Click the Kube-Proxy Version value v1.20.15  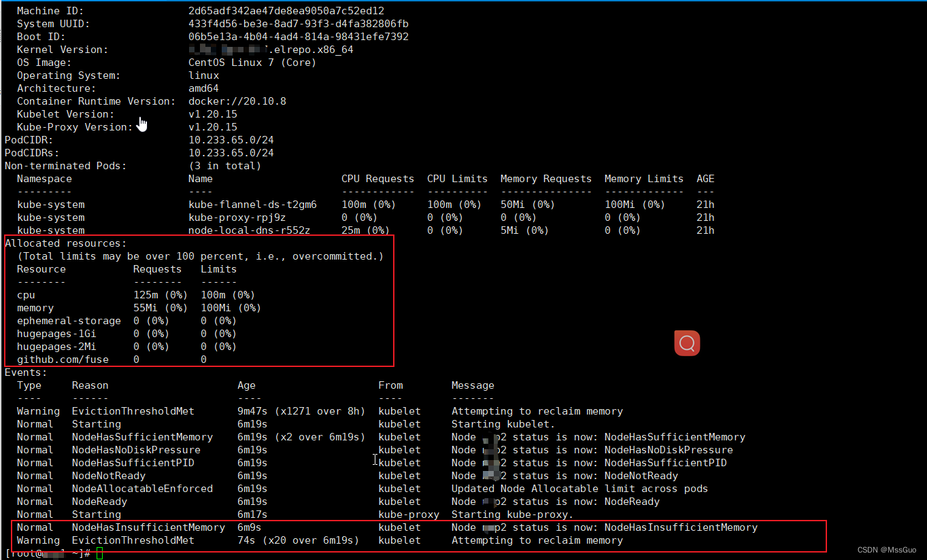point(213,127)
